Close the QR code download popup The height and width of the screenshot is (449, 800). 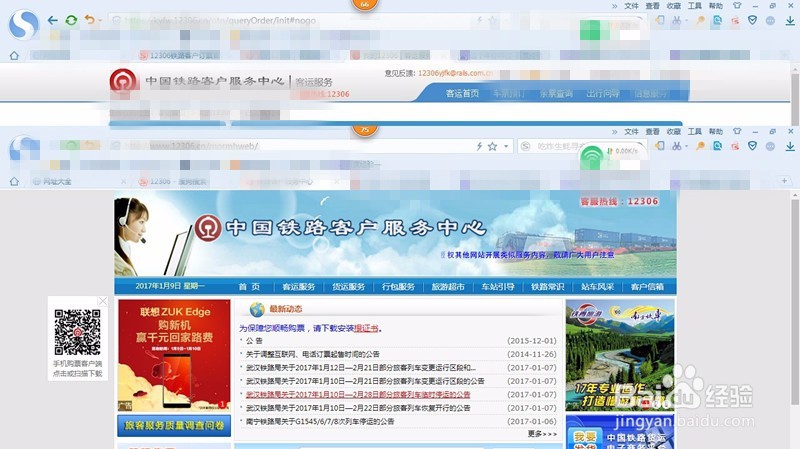tap(103, 301)
